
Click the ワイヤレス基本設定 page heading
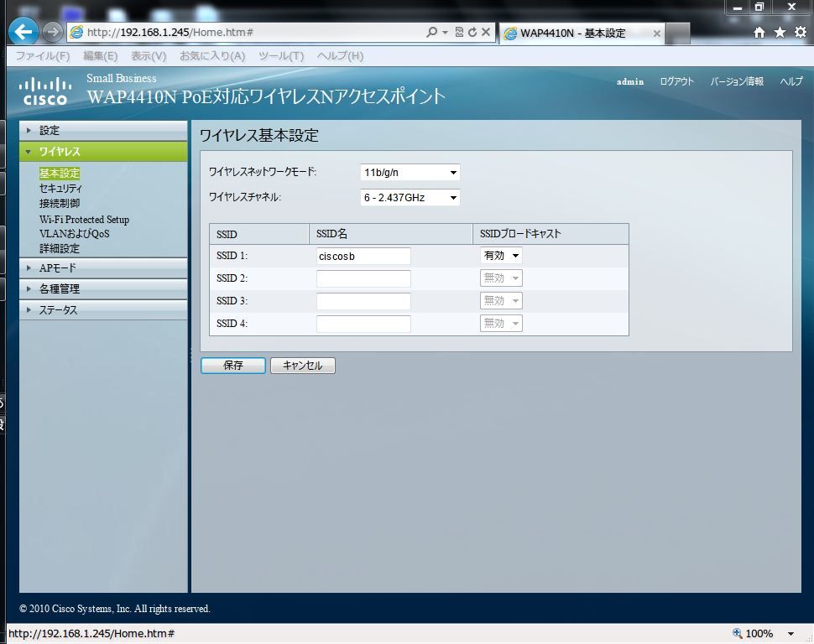pos(259,136)
